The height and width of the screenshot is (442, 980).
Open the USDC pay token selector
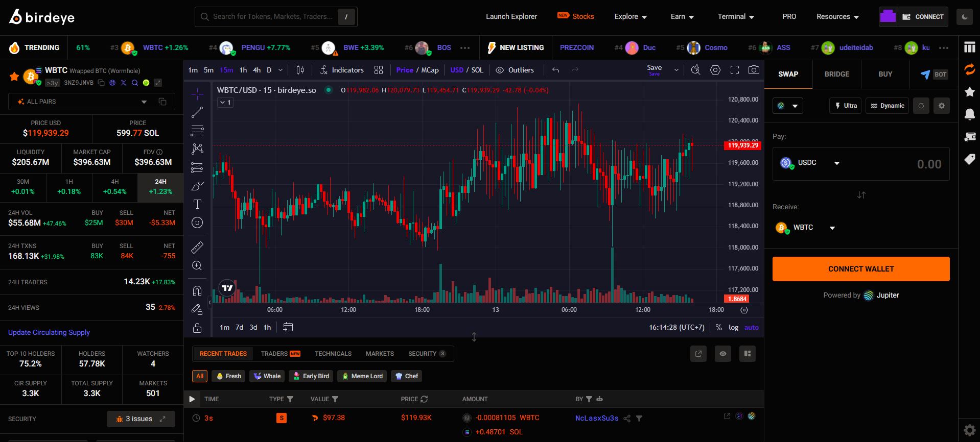click(810, 163)
